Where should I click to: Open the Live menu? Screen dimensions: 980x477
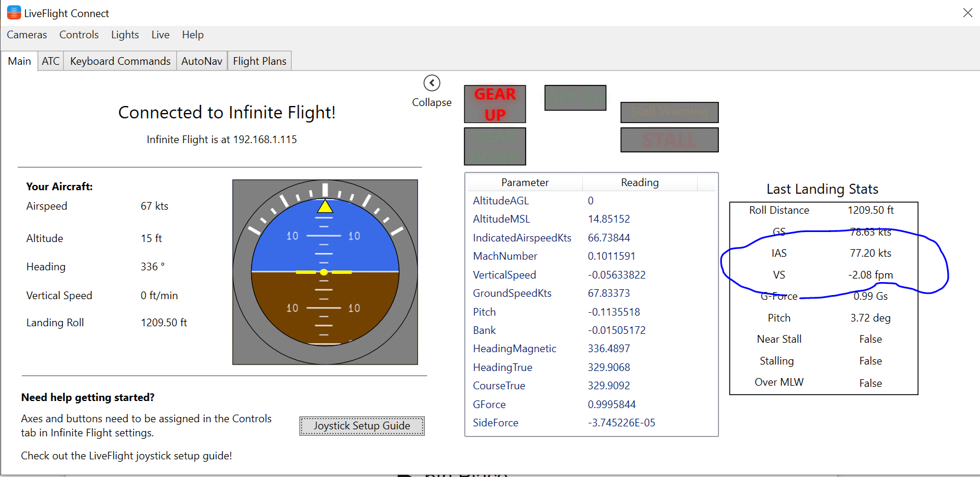click(x=160, y=35)
